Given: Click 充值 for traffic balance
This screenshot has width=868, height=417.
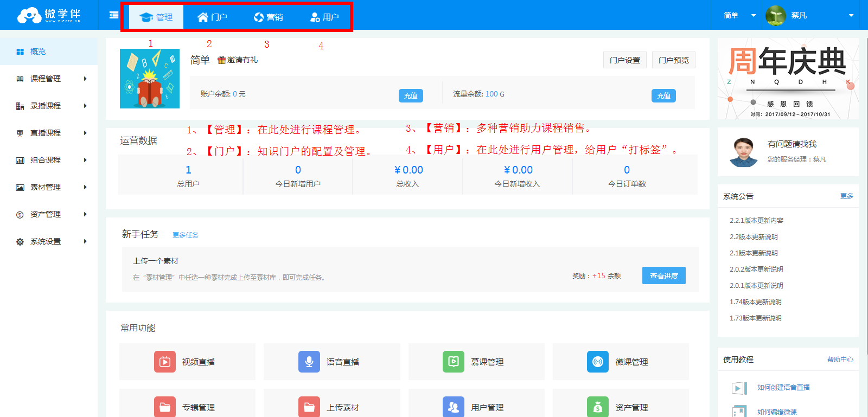Looking at the screenshot, I should (663, 95).
